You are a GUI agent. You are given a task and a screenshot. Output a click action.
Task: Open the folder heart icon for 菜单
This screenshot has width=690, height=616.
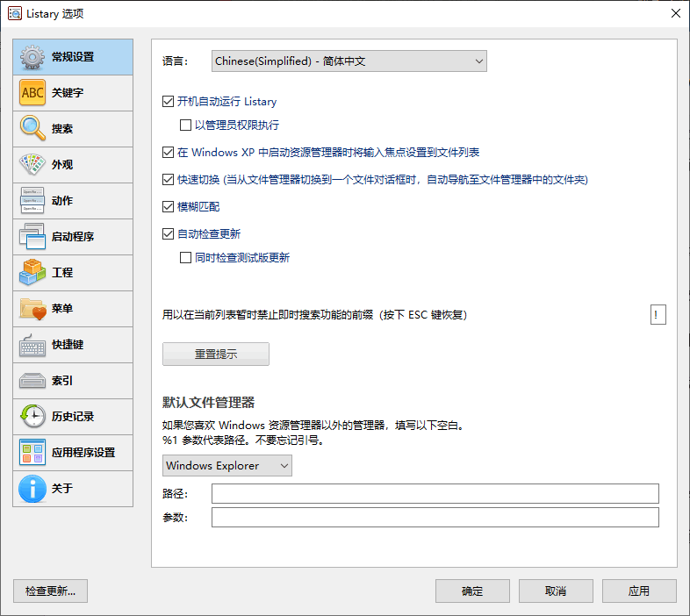[32, 309]
